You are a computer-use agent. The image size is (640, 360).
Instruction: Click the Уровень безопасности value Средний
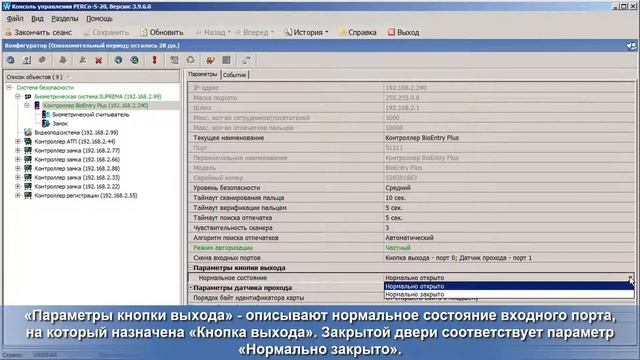[x=398, y=188]
